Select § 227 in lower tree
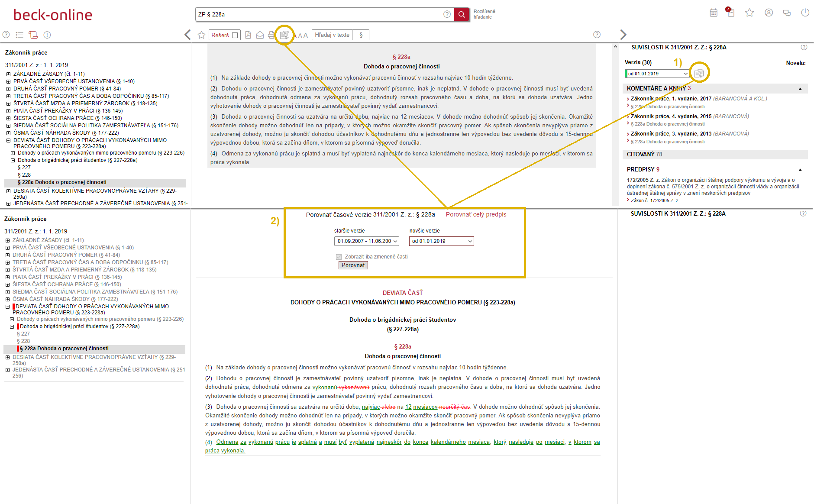Image resolution: width=814 pixels, height=504 pixels. click(23, 334)
